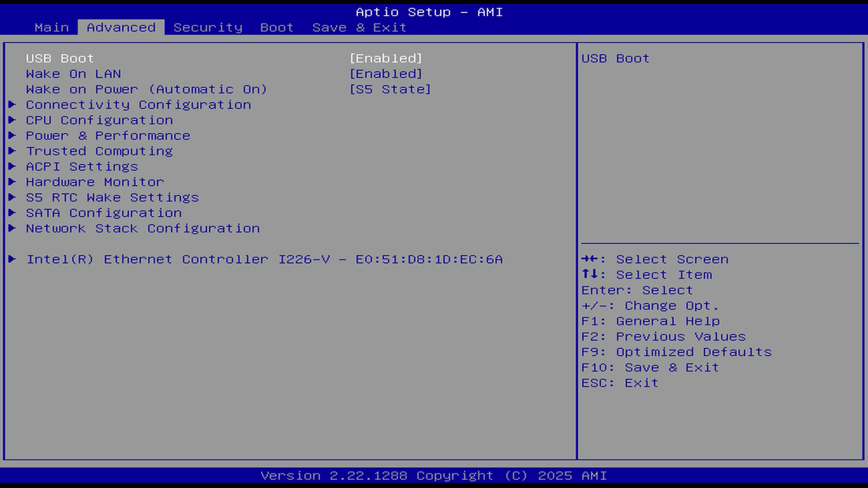Screen dimensions: 868x488
Task: Change Wake on Power S5 State option
Action: click(390, 89)
